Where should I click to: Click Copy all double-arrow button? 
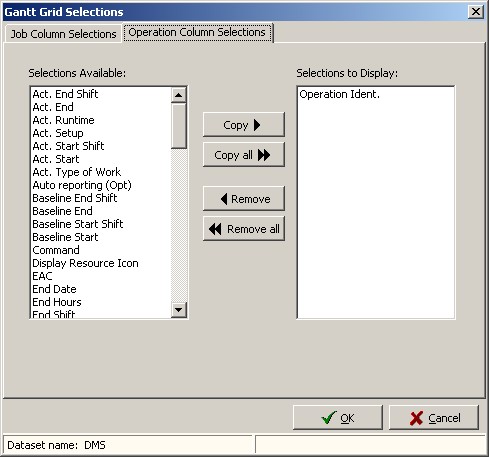244,155
